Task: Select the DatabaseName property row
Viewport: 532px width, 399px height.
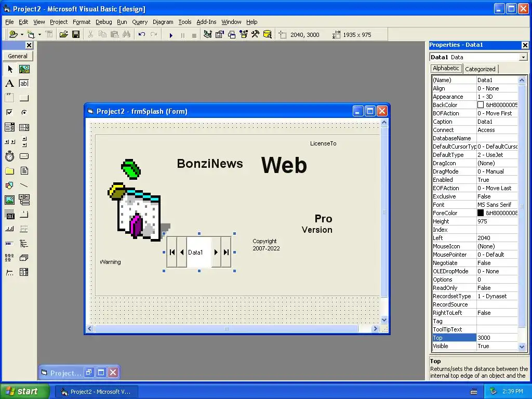Action: tap(475, 138)
